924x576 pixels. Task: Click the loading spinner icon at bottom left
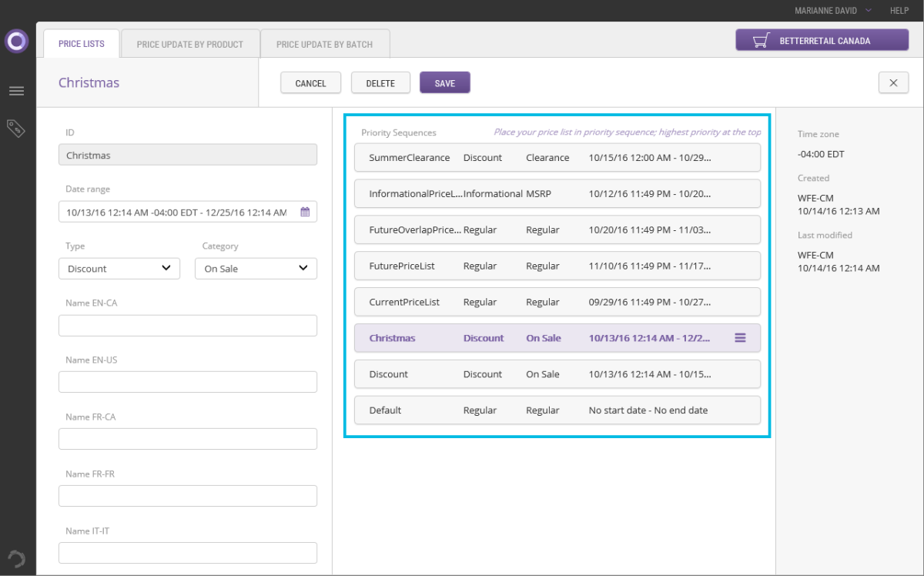pyautogui.click(x=16, y=558)
